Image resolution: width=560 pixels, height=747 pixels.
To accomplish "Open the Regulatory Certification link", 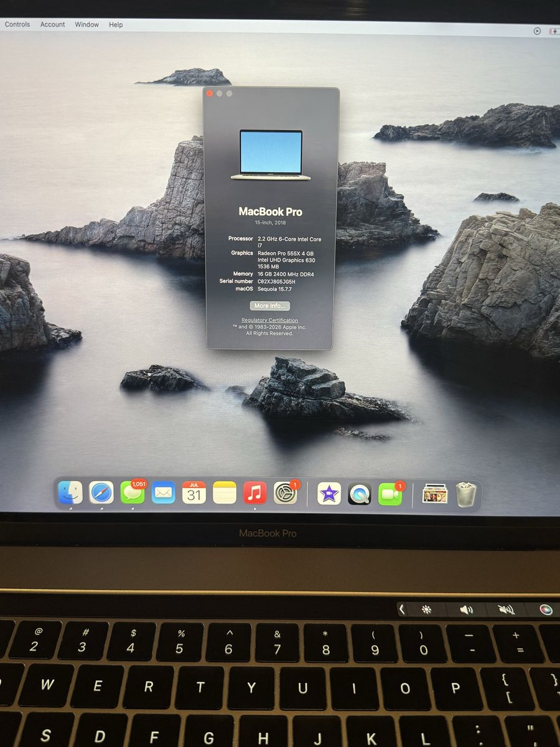I will pos(270,320).
